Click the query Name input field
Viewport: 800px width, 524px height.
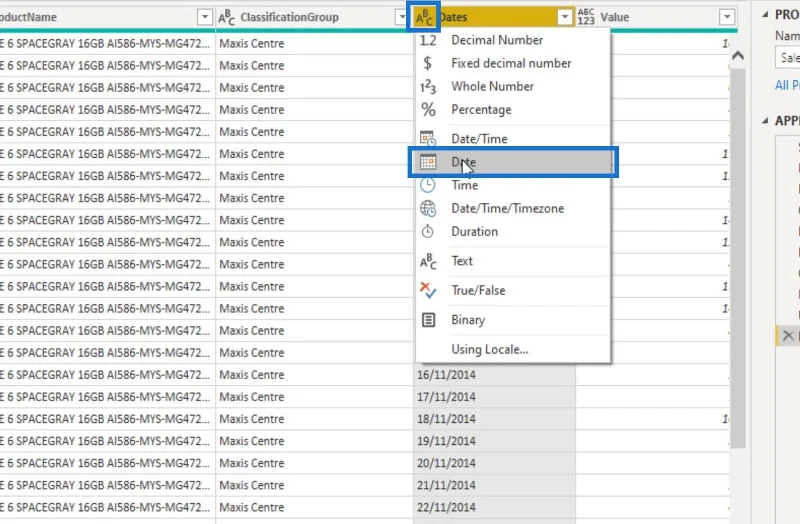pos(787,58)
